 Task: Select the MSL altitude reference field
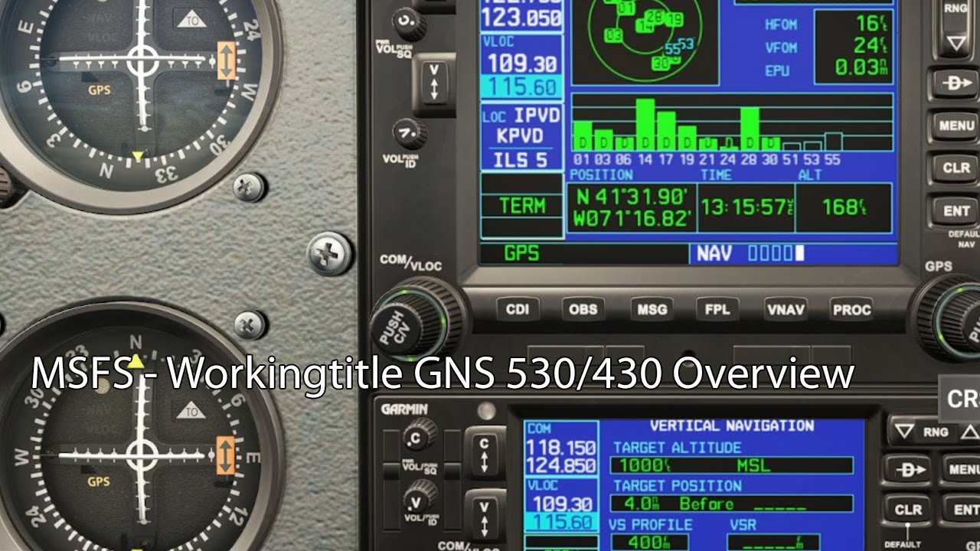pos(753,465)
